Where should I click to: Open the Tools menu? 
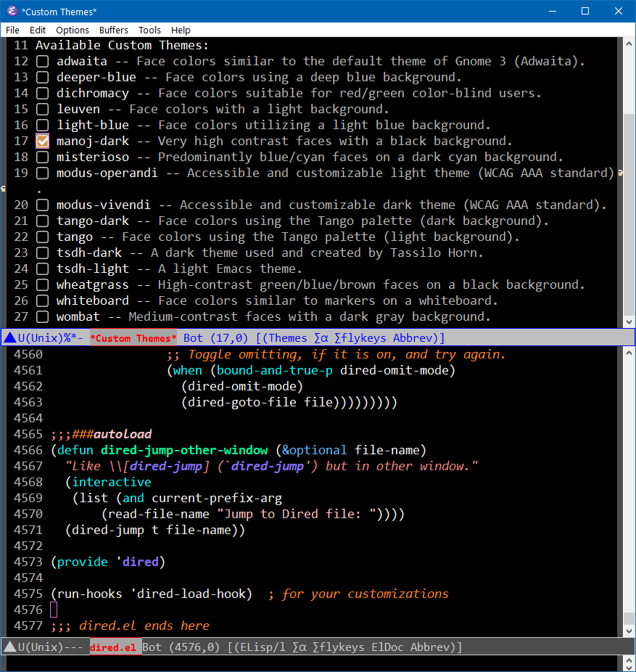click(x=149, y=30)
